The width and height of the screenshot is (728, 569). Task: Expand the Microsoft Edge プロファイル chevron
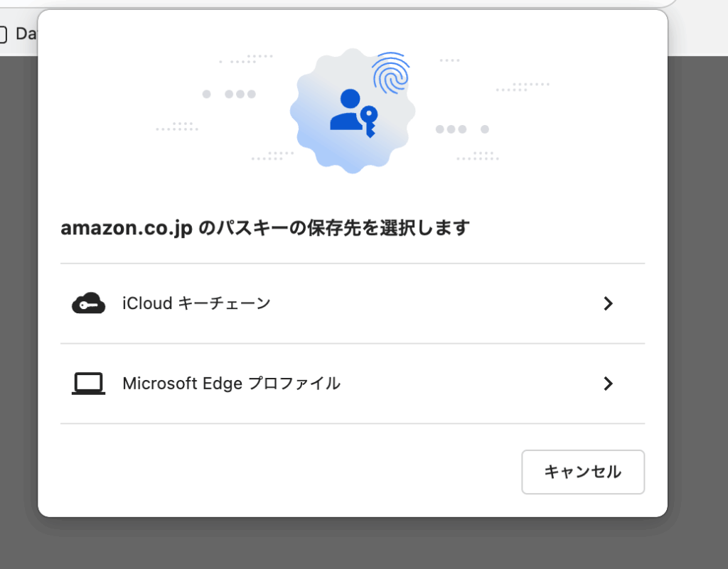tap(608, 384)
